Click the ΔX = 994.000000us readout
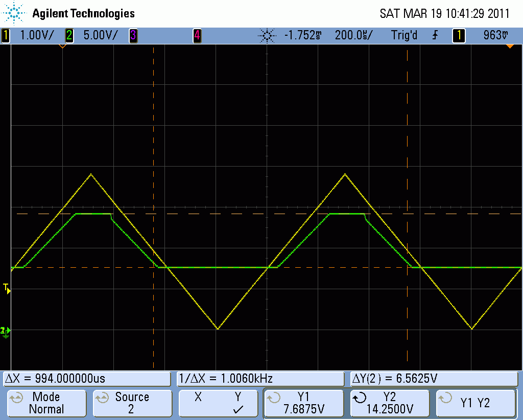Viewport: 523px width, 420px height. coord(87,379)
